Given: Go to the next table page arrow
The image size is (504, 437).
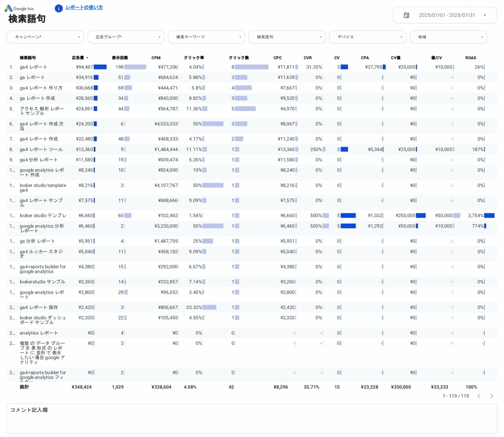Looking at the screenshot, I should (491, 396).
